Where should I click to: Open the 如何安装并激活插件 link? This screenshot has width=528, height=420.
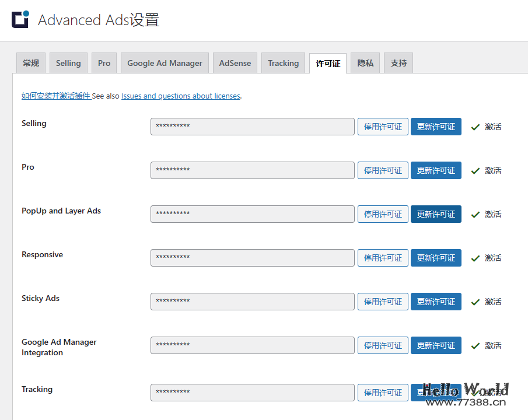tap(56, 96)
